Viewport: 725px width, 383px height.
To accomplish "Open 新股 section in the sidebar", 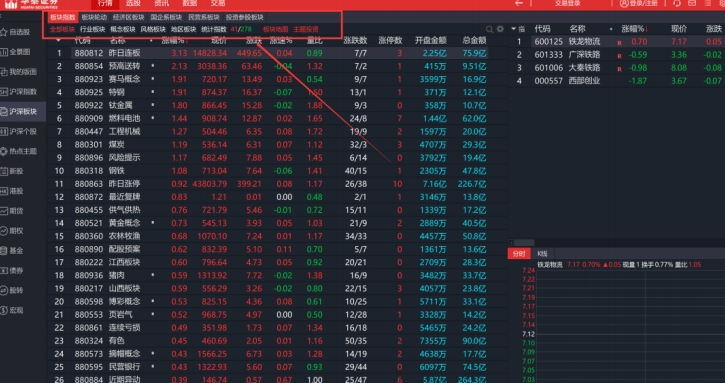I will (x=12, y=171).
